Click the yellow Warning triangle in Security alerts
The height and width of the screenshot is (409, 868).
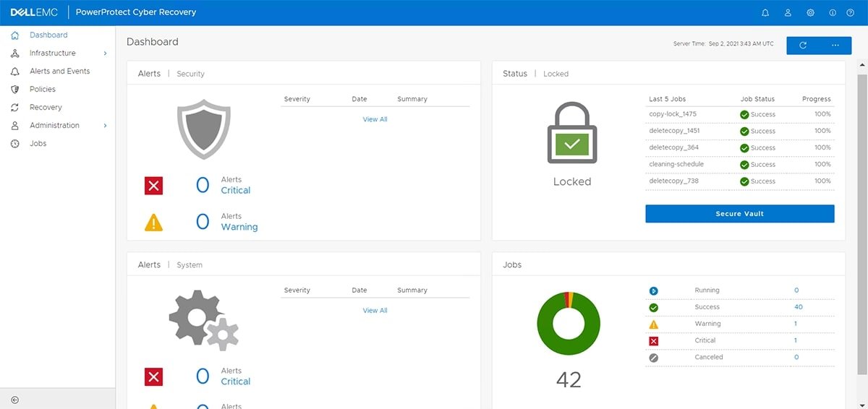click(x=153, y=223)
